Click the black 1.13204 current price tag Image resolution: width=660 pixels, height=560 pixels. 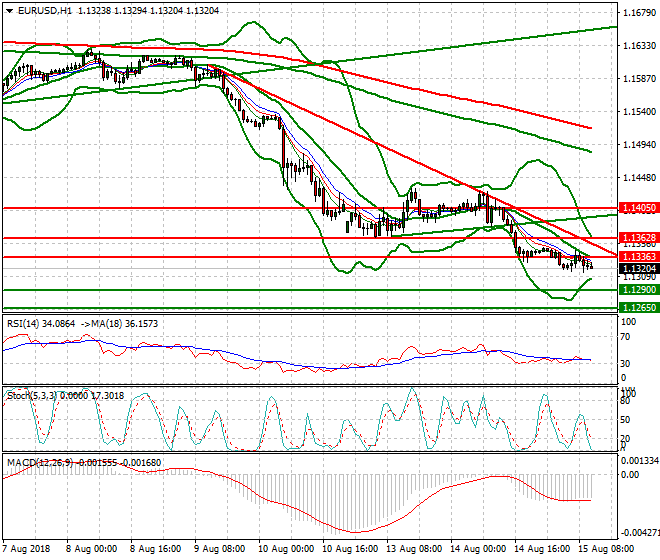tap(639, 269)
